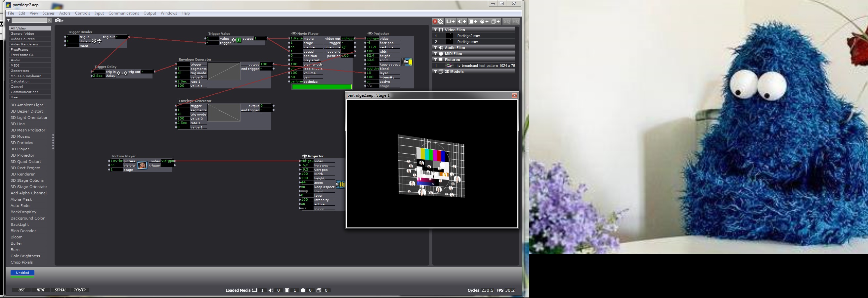The width and height of the screenshot is (868, 298).
Task: Click Loaded Media picture count icon
Action: tap(287, 290)
